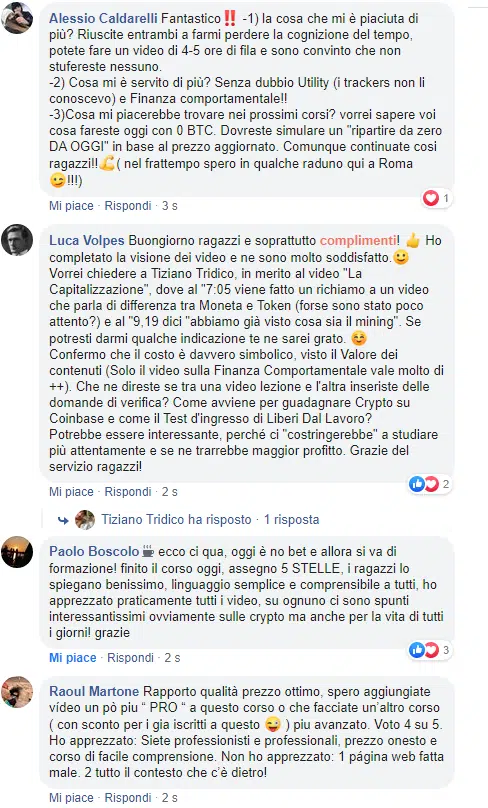Open heart reaction count on Alessio's comment
The image size is (488, 808).
[436, 198]
